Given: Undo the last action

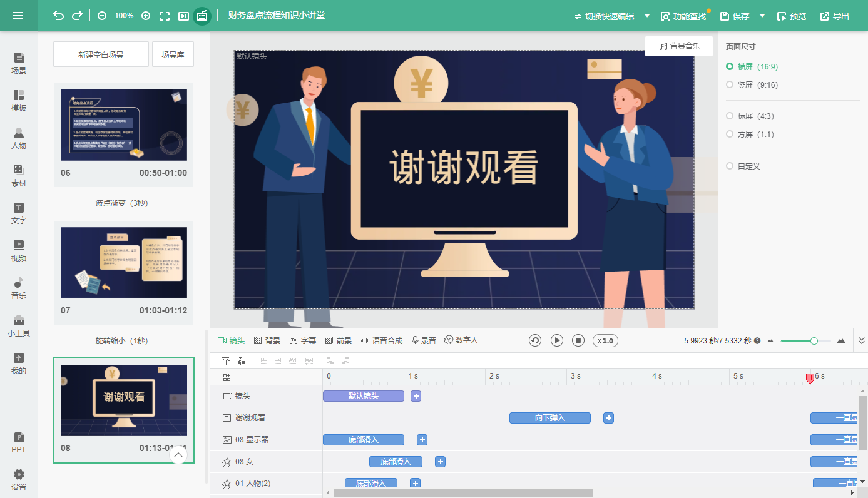Looking at the screenshot, I should click(58, 16).
